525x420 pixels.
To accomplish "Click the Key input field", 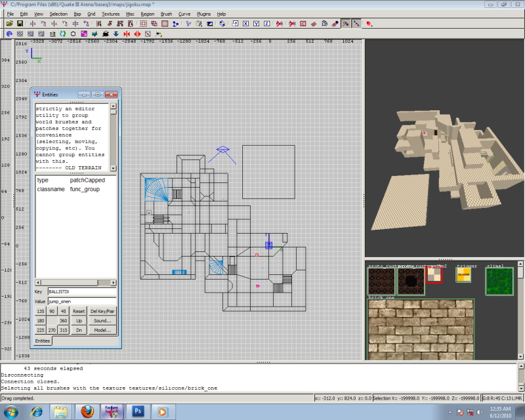I will [82, 291].
